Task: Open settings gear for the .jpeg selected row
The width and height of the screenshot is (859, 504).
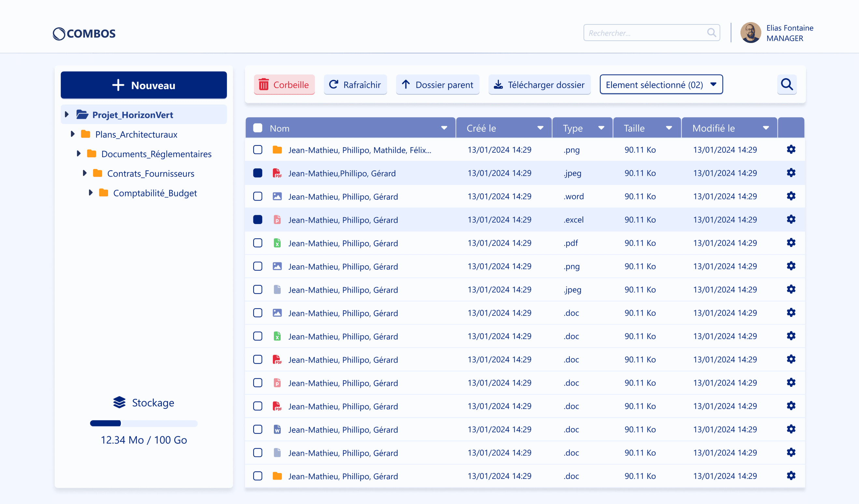Action: click(791, 173)
